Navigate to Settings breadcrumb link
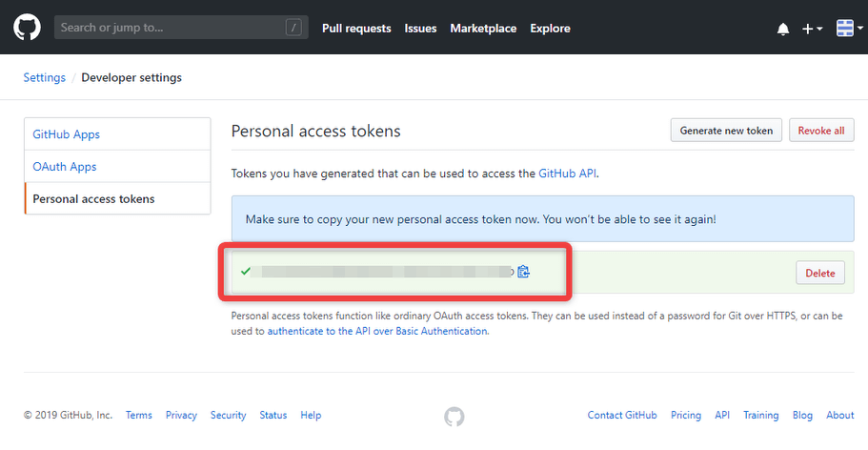 [x=44, y=77]
